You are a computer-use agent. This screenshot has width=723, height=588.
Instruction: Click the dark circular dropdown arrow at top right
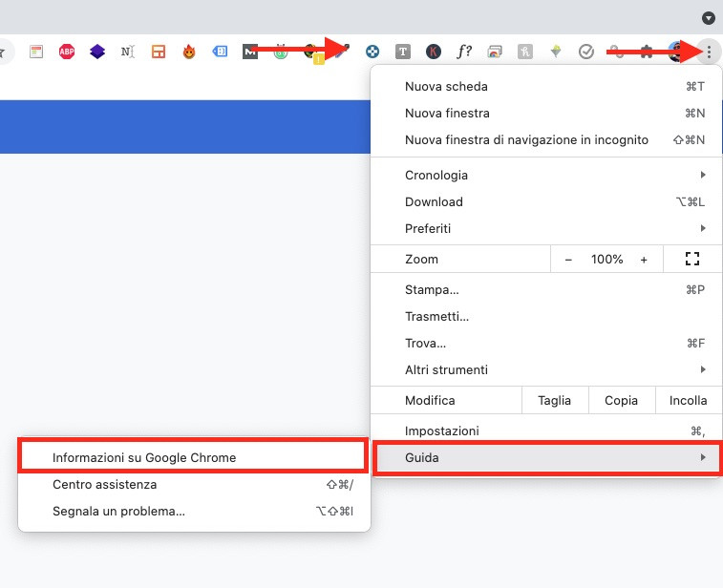tap(708, 18)
